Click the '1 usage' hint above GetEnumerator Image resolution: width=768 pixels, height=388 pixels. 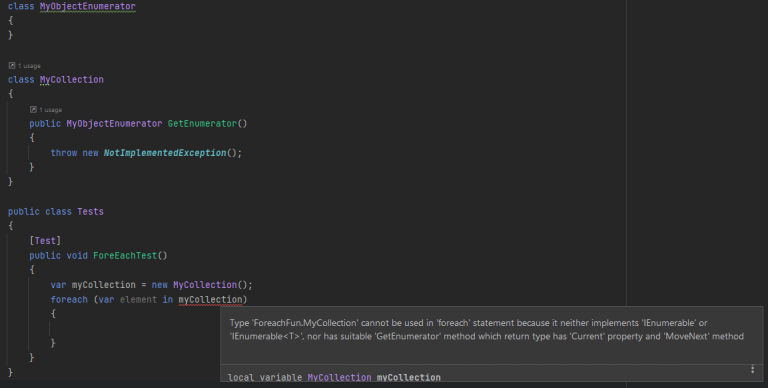tap(50, 110)
